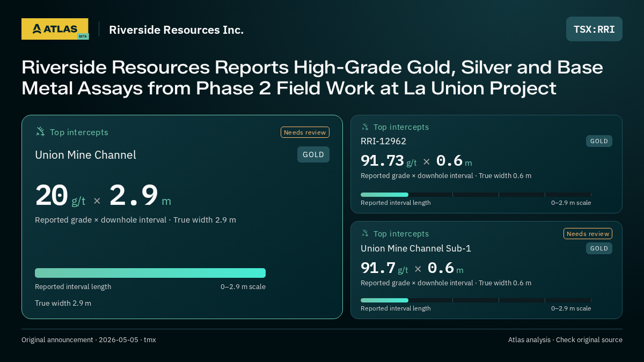
Task: Click the '0–2.9 m scale' label in Union Mine Channel card
Action: 243,287
